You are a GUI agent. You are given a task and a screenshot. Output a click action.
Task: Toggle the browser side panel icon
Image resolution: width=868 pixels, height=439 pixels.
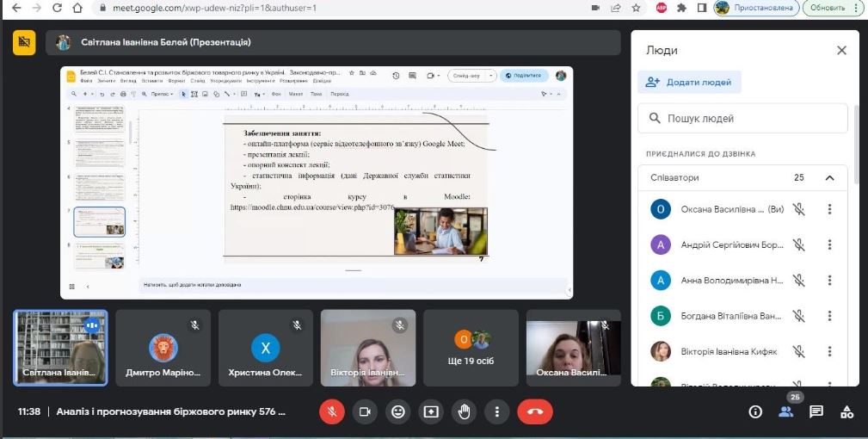click(x=701, y=8)
